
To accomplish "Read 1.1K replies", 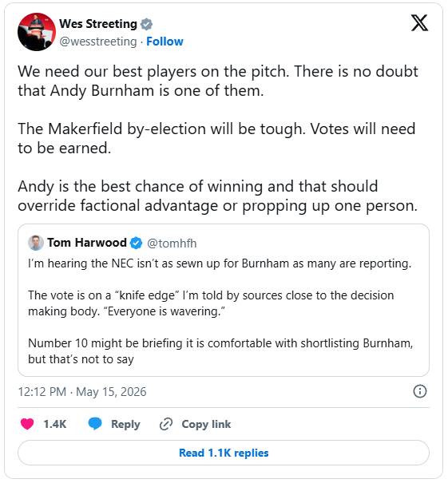I will coord(224,453).
